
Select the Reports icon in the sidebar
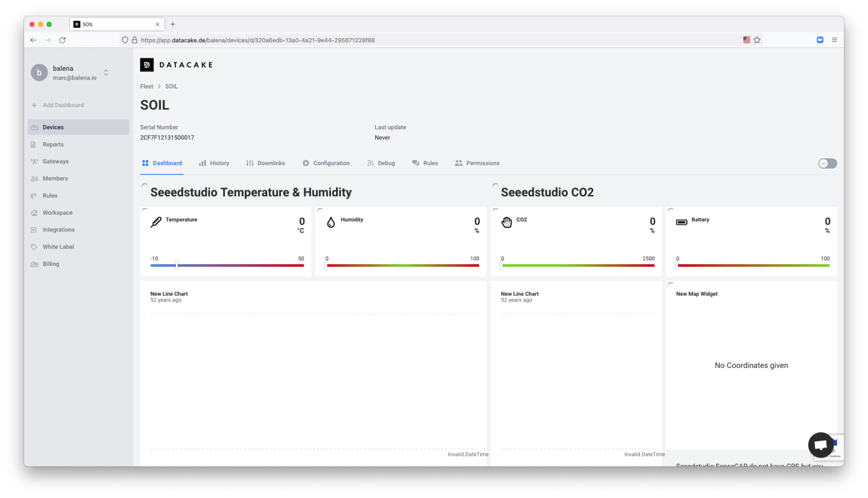pyautogui.click(x=35, y=144)
